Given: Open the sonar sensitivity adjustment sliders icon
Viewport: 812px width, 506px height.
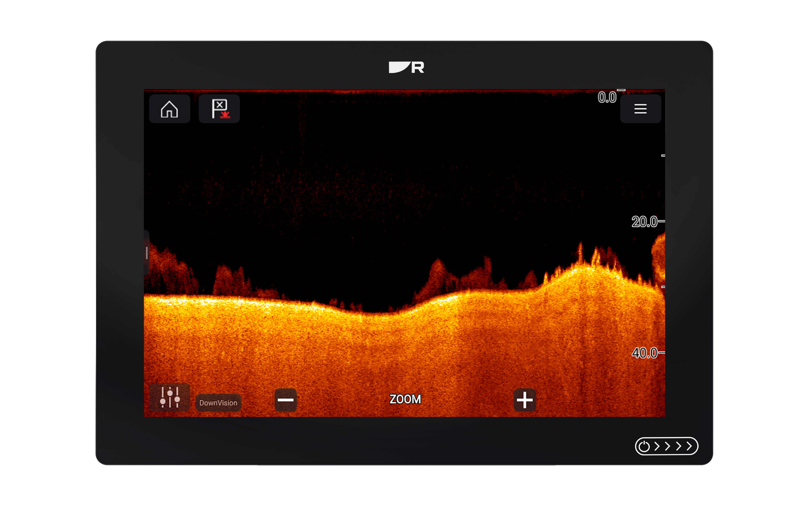Looking at the screenshot, I should click(170, 397).
